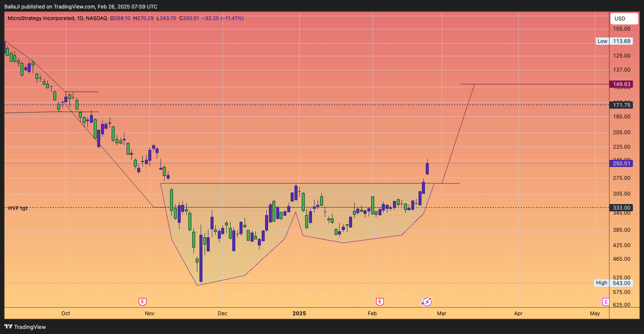Click the 305.00 price axis label
644x334 pixels.
pyautogui.click(x=621, y=194)
